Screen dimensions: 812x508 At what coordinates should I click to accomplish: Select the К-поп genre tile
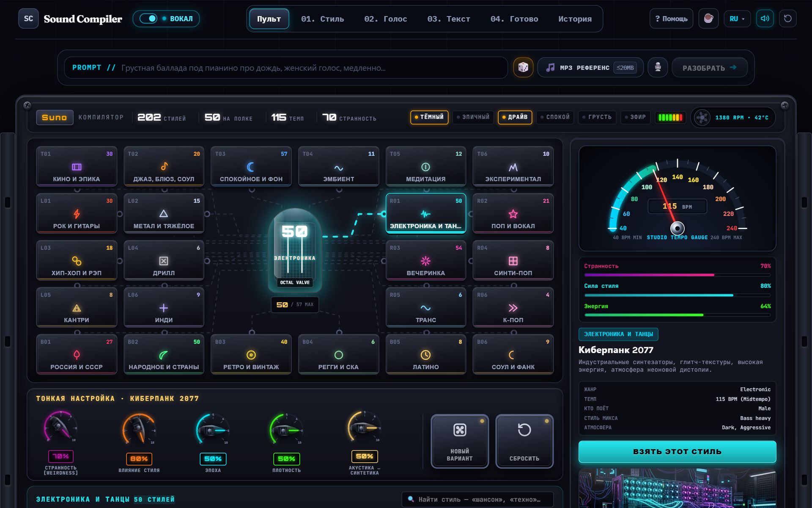tap(513, 307)
